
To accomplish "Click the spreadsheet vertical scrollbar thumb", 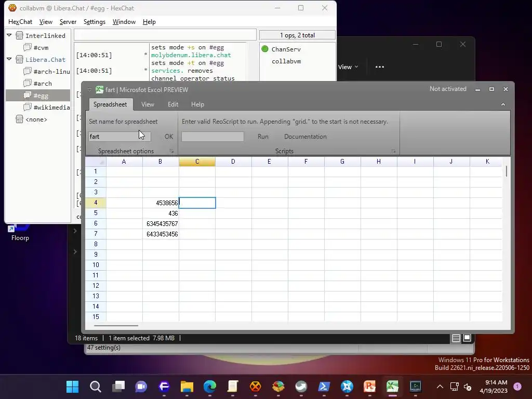I will coord(507,171).
